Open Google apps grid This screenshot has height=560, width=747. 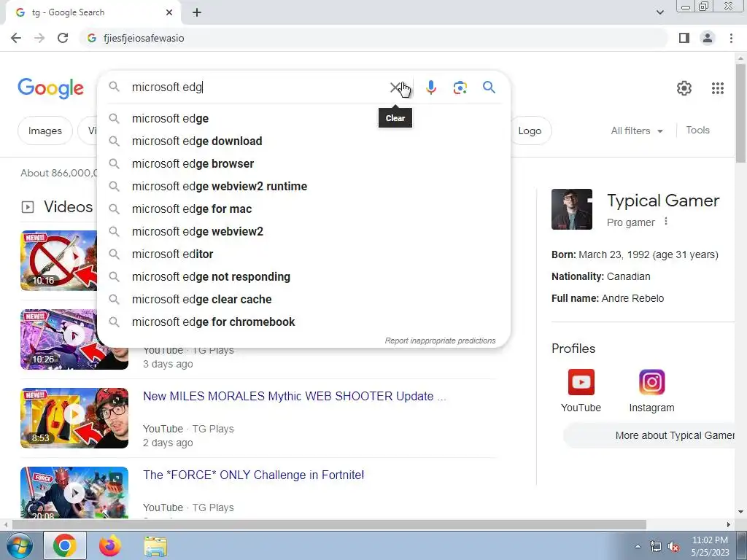718,88
